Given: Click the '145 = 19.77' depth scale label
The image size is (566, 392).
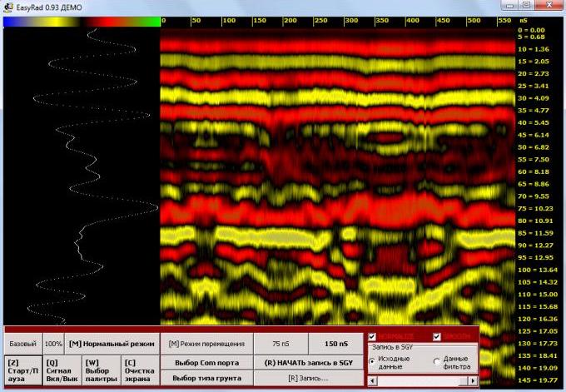Looking at the screenshot, I should coord(538,380).
